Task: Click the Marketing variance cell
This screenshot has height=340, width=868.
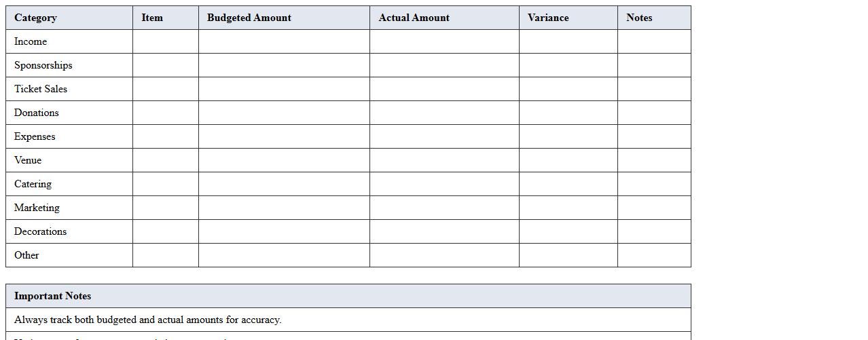Action: tap(568, 208)
